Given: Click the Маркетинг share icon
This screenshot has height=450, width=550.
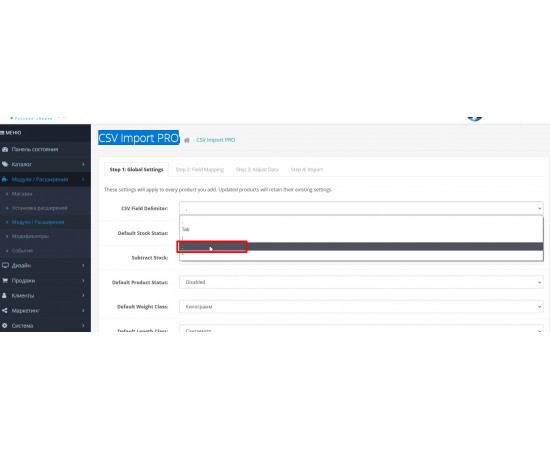Looking at the screenshot, I should (5, 311).
